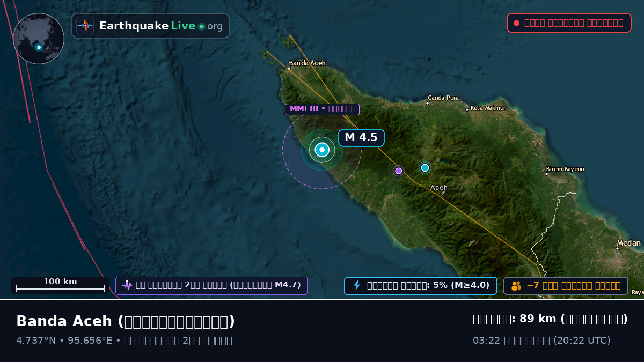The width and height of the screenshot is (644, 362).
Task: Click the M 4.5 magnitude label
Action: click(x=361, y=137)
